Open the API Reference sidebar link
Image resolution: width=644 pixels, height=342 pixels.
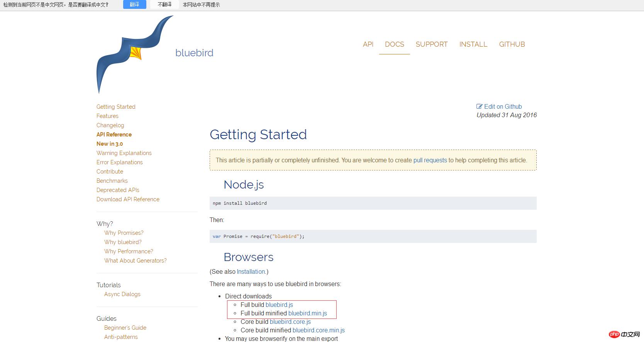click(x=114, y=135)
